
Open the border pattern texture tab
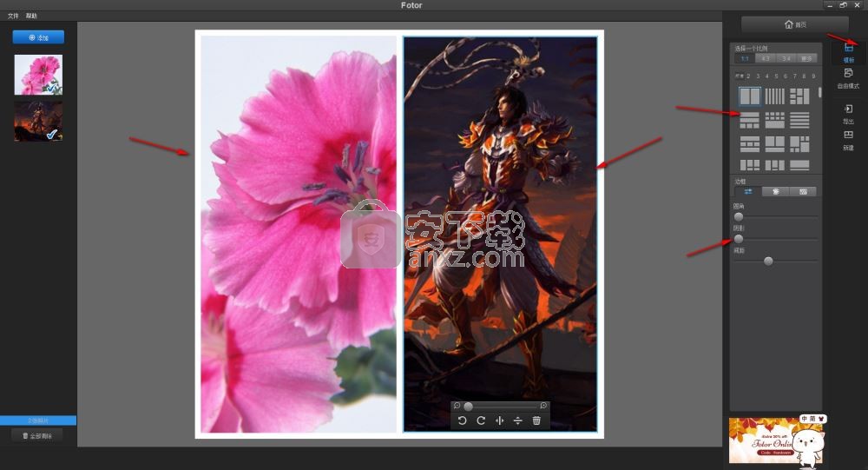point(803,192)
